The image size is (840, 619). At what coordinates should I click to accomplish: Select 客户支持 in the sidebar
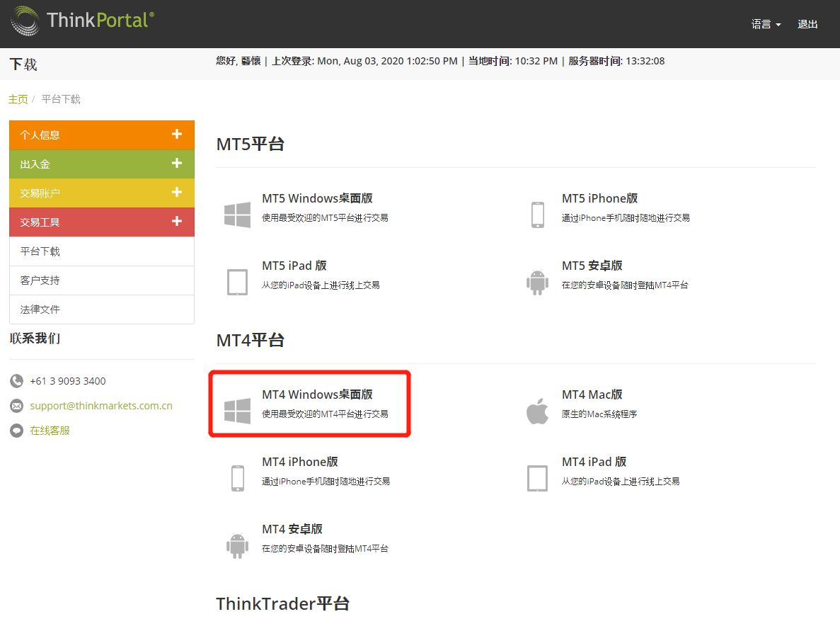[x=102, y=280]
